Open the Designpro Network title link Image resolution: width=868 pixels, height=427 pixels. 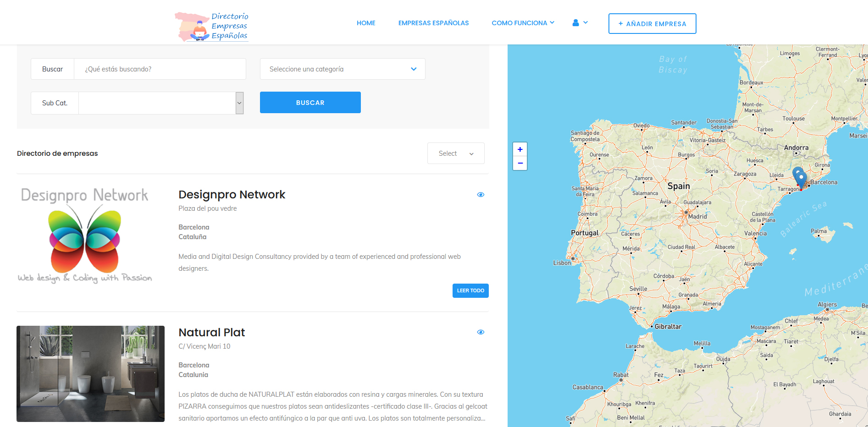[232, 195]
